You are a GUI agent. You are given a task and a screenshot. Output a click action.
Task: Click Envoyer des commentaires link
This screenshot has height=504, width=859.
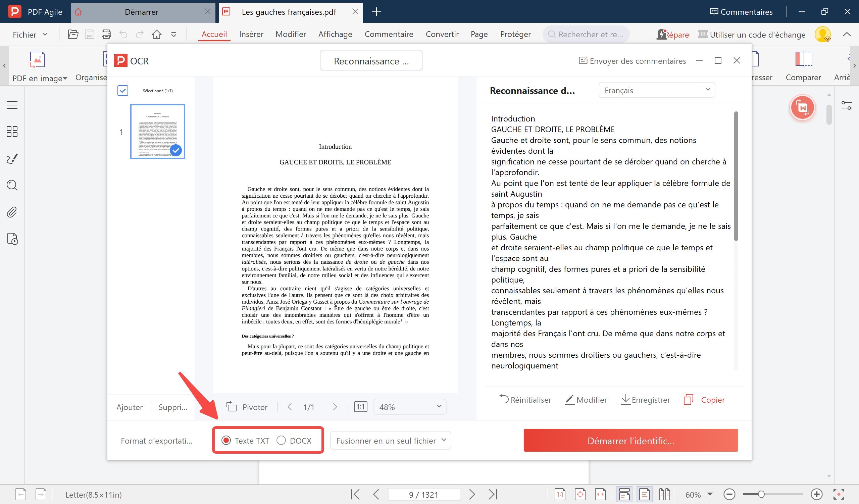click(x=632, y=61)
